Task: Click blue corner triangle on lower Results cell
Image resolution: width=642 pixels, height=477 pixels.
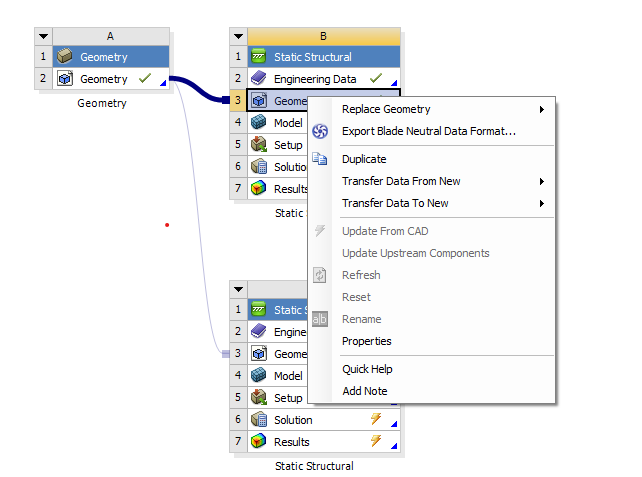Action: [394, 446]
